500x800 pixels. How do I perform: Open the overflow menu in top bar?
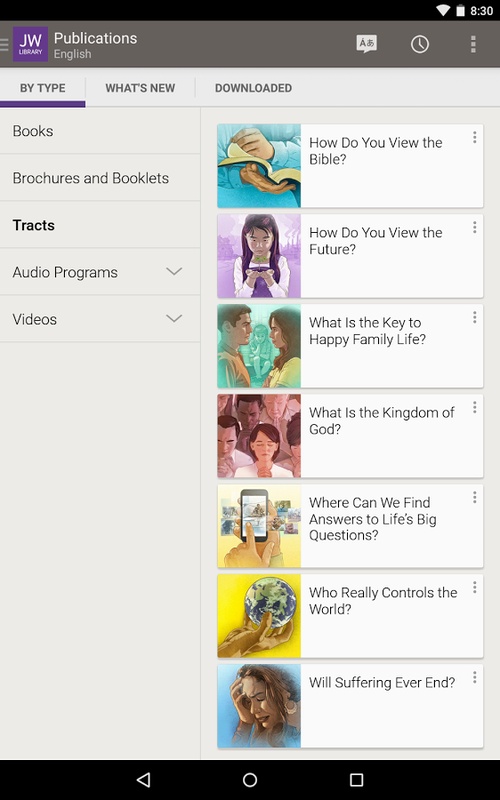(473, 44)
